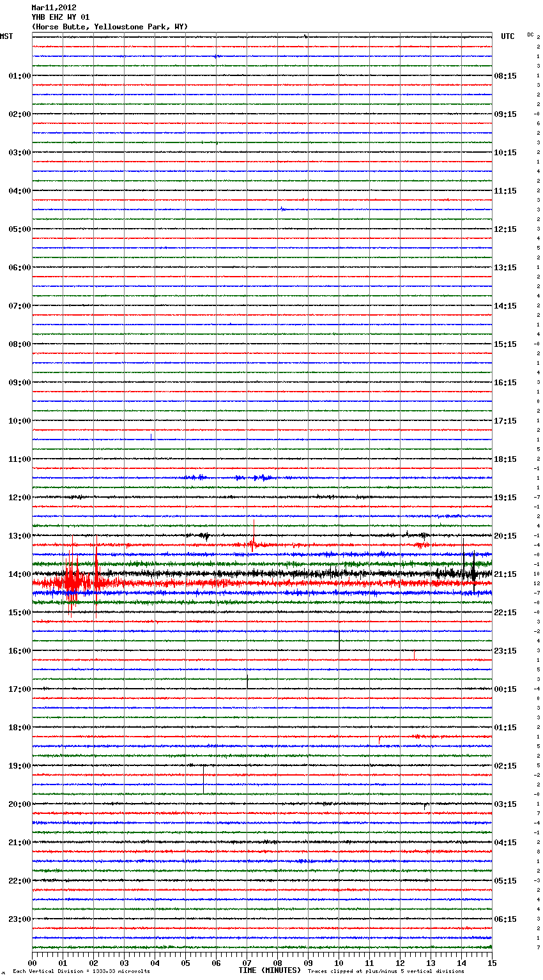
Task: Select the 01:00 MST time label
Action: (x=19, y=76)
